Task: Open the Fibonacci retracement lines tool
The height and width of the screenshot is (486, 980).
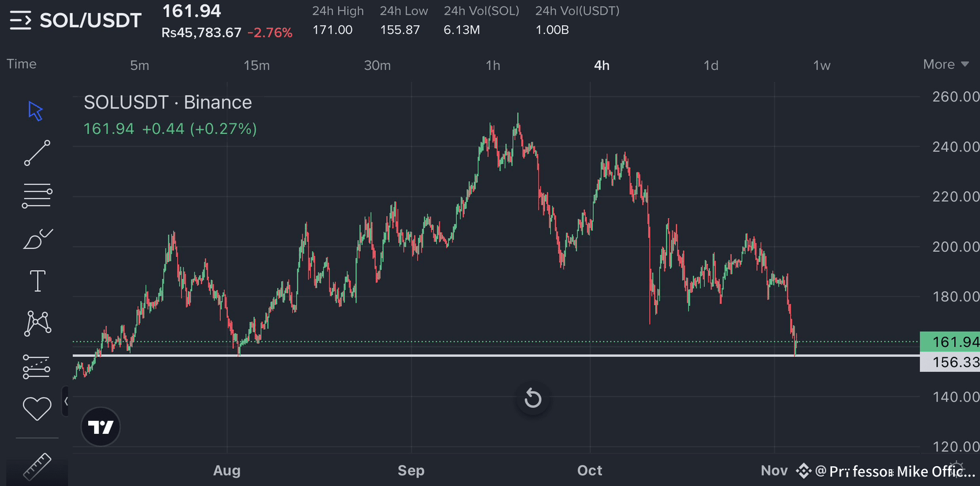Action: coord(37,196)
